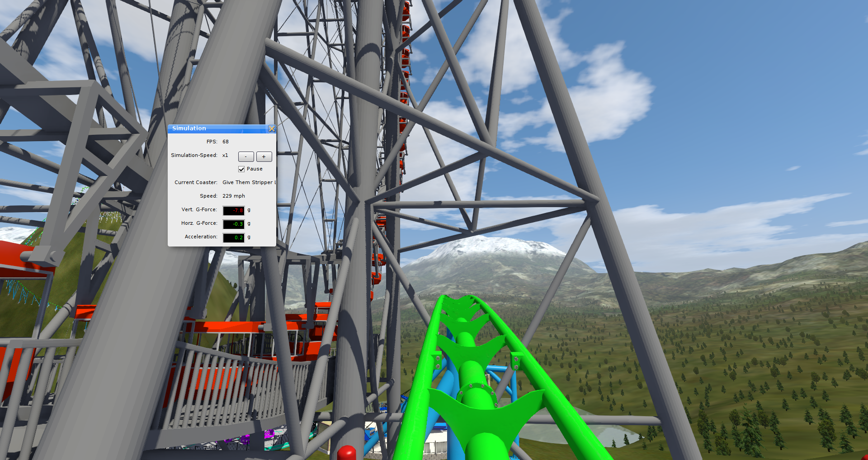
Task: Click the Current Coaster name text
Action: [248, 182]
